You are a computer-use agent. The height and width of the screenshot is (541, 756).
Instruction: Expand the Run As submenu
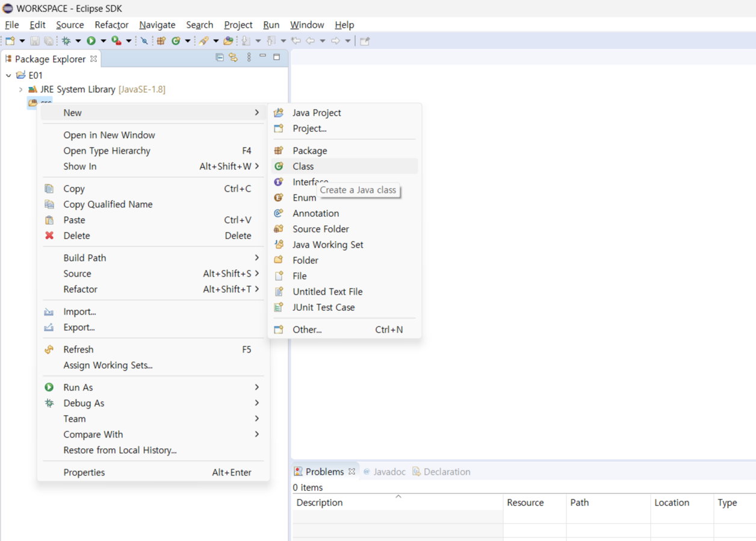(153, 387)
